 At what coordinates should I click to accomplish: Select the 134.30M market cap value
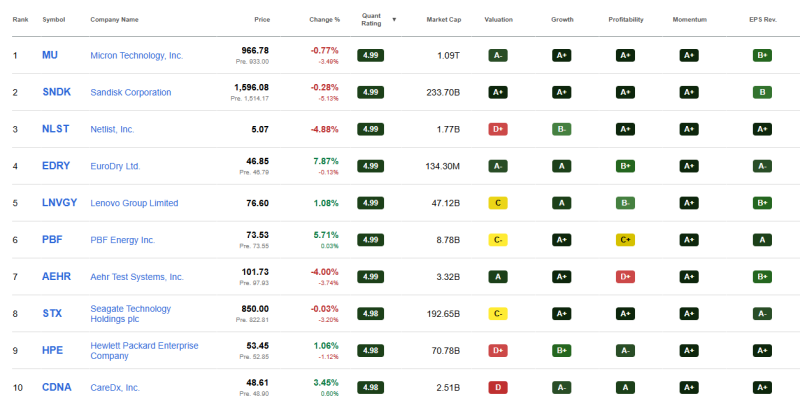442,166
